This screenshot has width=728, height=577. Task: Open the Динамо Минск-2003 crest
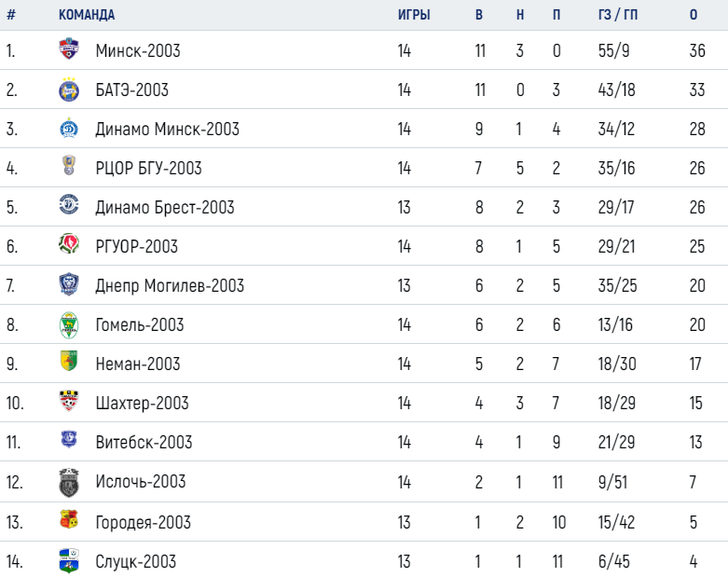[x=69, y=128]
